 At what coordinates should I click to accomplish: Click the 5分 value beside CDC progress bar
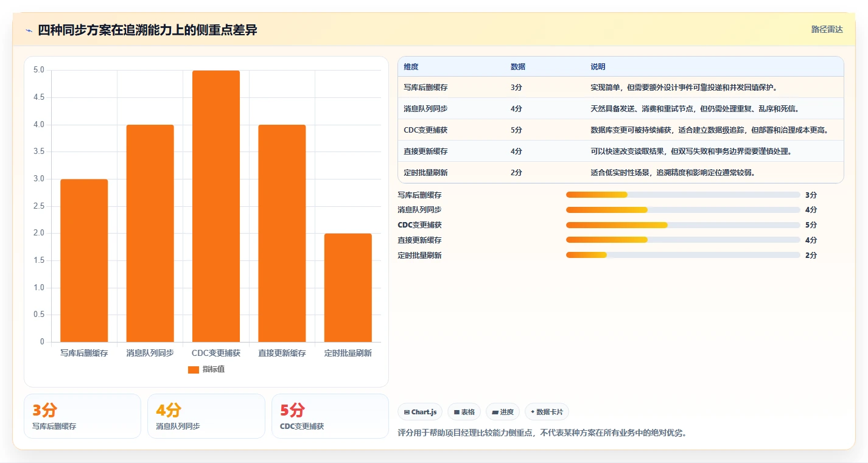pyautogui.click(x=811, y=225)
